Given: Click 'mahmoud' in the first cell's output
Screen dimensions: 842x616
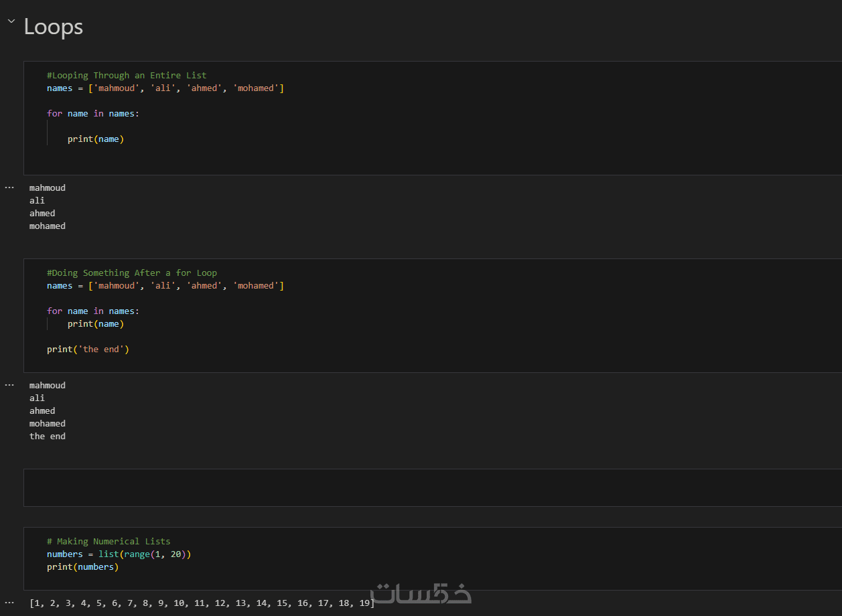Looking at the screenshot, I should click(48, 188).
